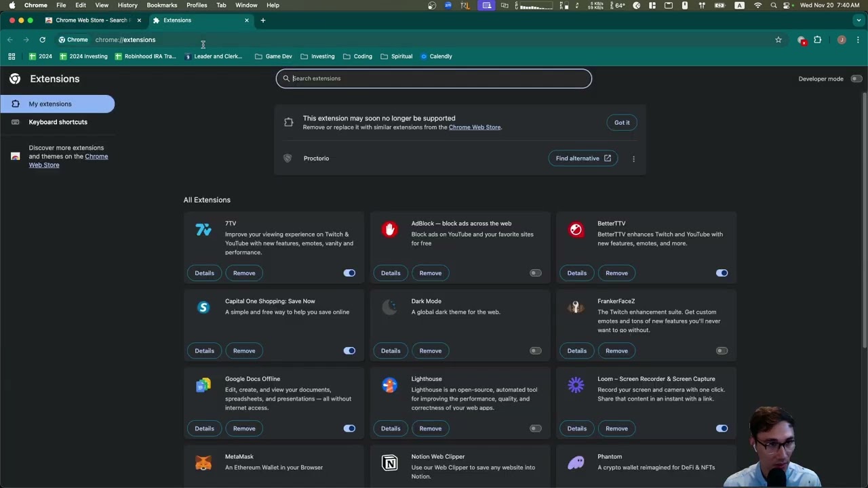Image resolution: width=868 pixels, height=488 pixels.
Task: Open the Spiritual bookmarks folder
Action: 397,56
